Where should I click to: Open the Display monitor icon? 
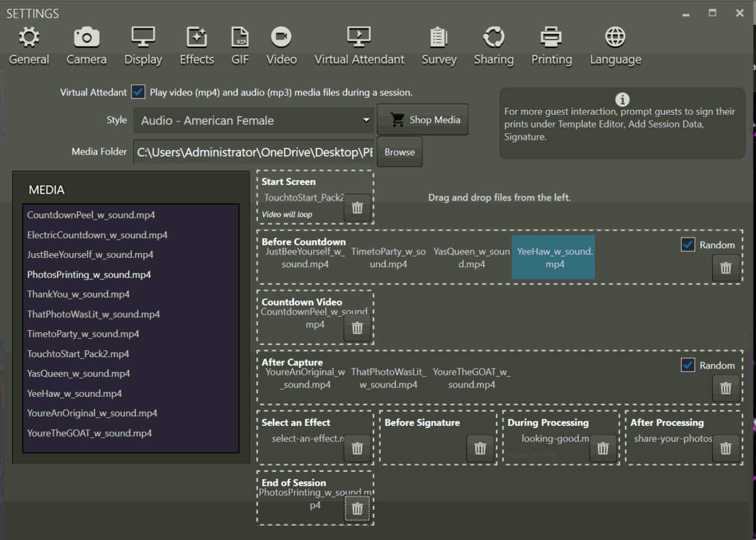(143, 37)
